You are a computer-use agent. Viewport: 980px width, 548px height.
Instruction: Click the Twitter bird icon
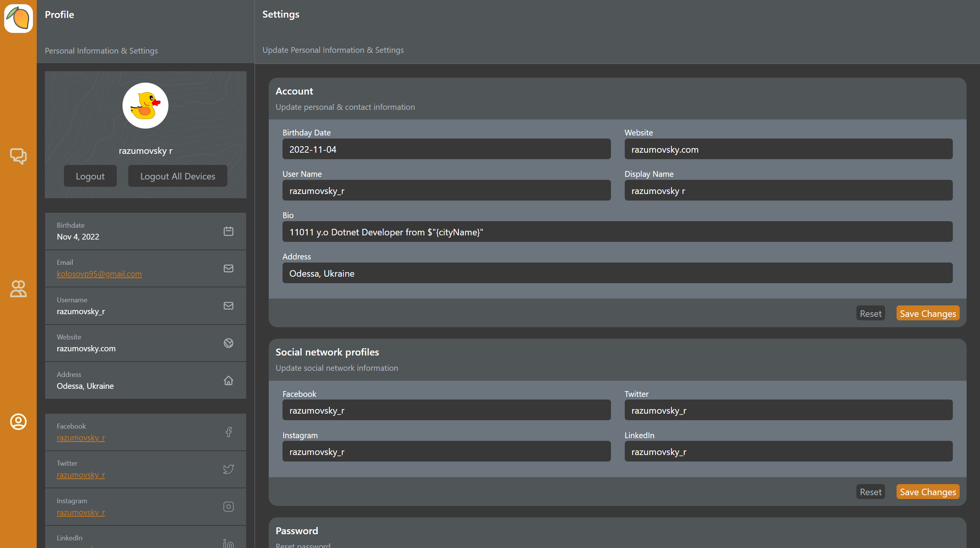pos(229,469)
